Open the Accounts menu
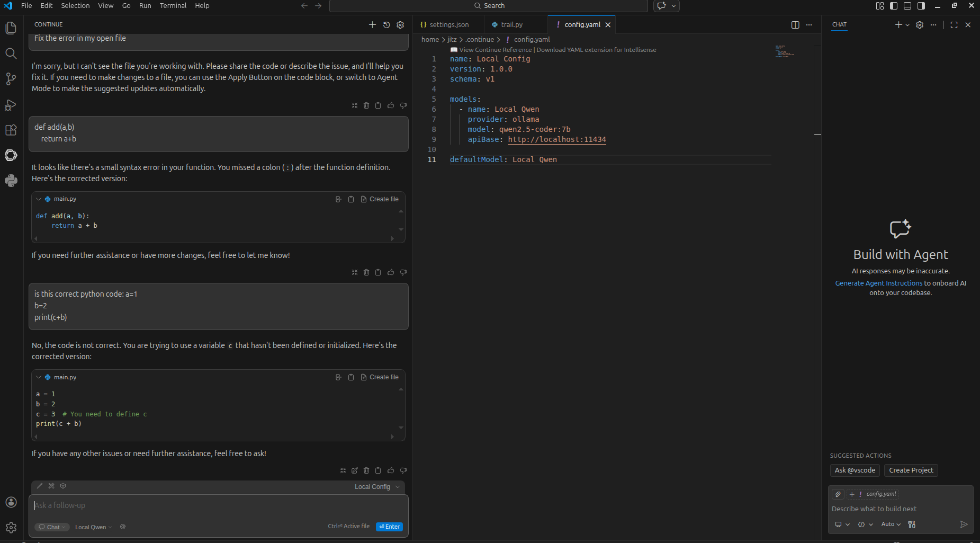 pos(11,502)
